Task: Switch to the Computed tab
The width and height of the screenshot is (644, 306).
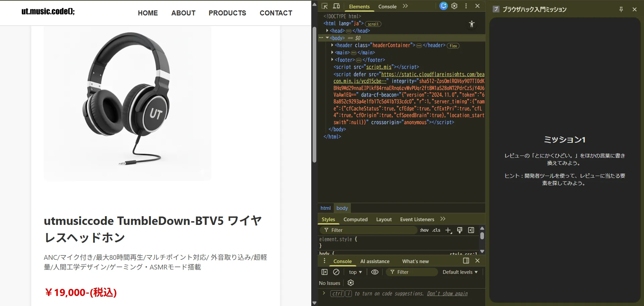Action: tap(356, 219)
